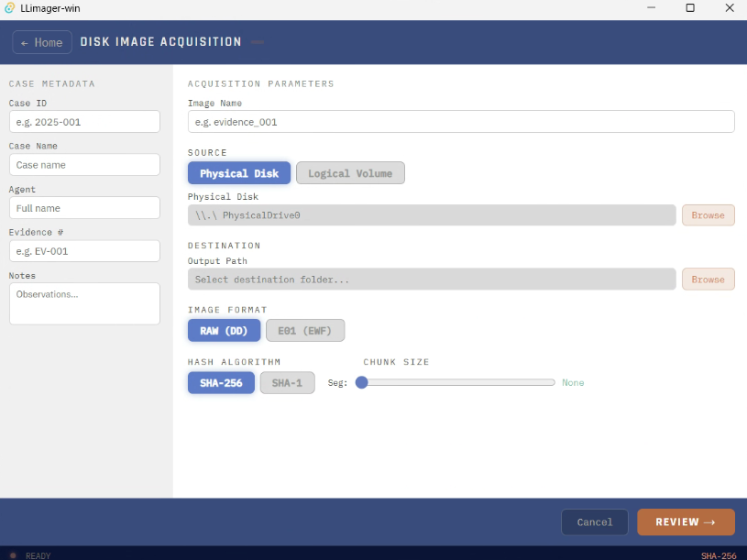Viewport: 747px width, 560px height.
Task: Select Physical Disk as source
Action: point(239,173)
